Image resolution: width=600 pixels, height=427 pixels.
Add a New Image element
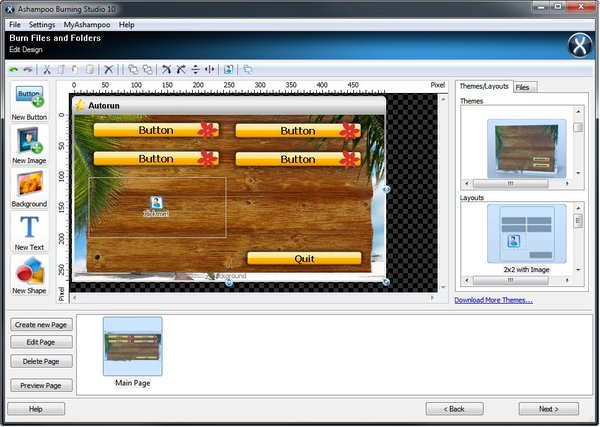(x=30, y=145)
